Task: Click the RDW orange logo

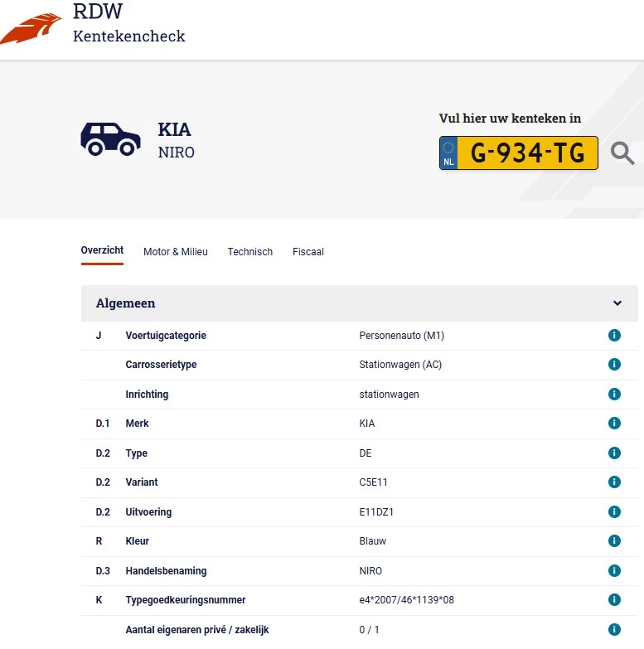Action: tap(31, 28)
